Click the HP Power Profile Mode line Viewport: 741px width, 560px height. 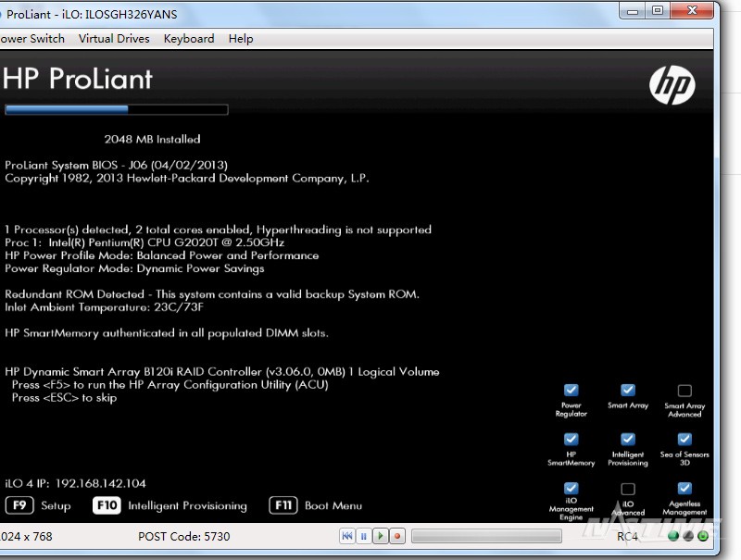(x=161, y=255)
